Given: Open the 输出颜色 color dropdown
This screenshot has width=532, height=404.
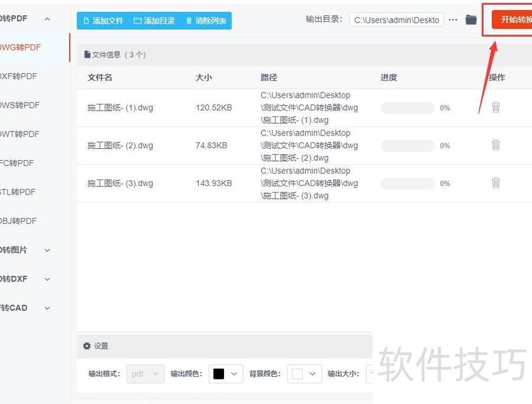Looking at the screenshot, I should pyautogui.click(x=225, y=374).
